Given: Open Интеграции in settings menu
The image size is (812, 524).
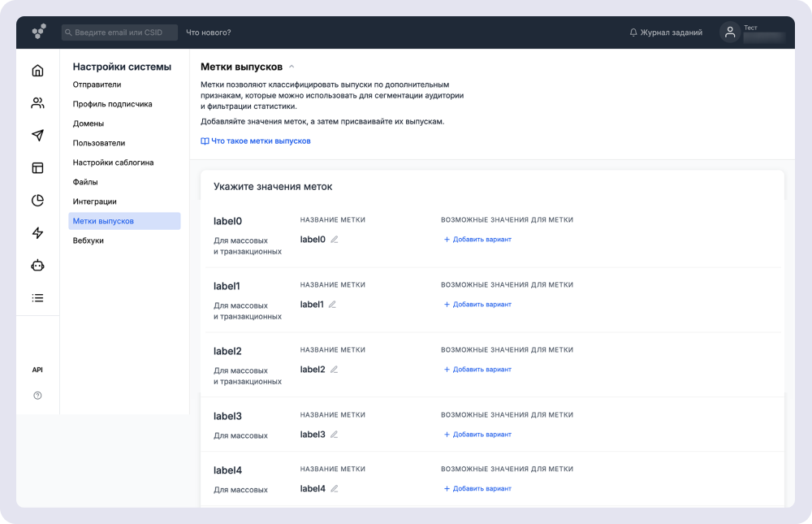Looking at the screenshot, I should tap(95, 201).
